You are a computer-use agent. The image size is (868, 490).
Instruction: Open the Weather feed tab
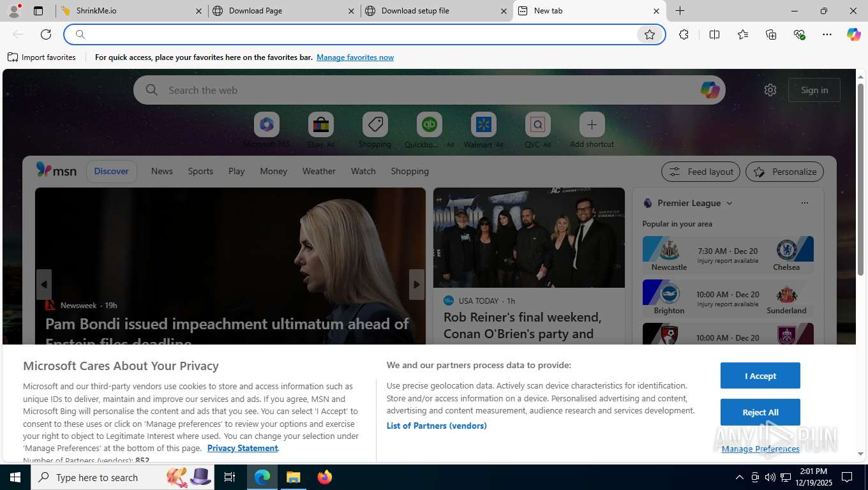319,171
